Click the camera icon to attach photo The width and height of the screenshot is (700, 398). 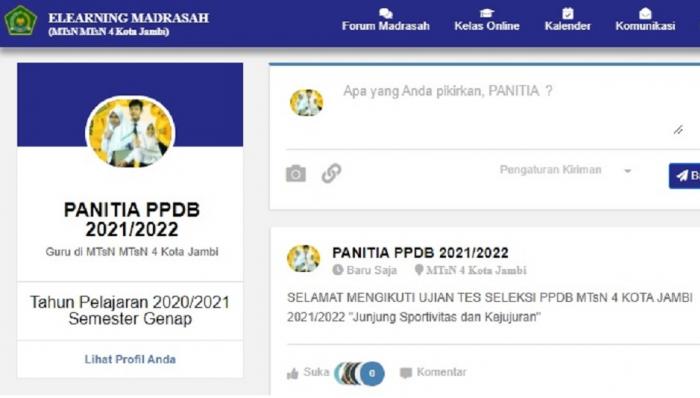296,174
